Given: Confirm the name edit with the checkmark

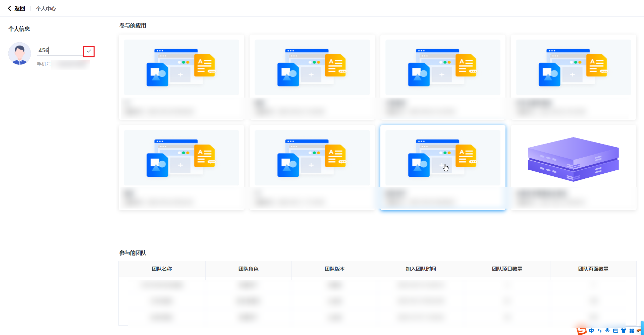Looking at the screenshot, I should (x=89, y=51).
